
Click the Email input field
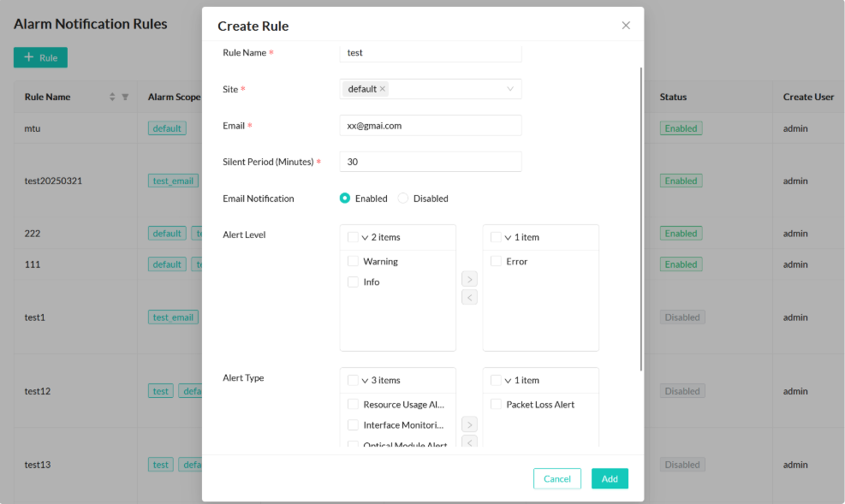pos(431,125)
